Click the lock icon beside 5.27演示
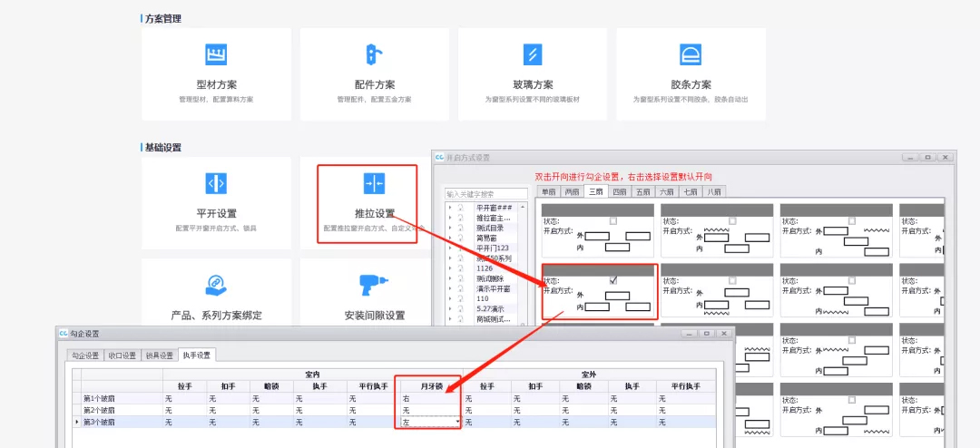 (x=460, y=308)
